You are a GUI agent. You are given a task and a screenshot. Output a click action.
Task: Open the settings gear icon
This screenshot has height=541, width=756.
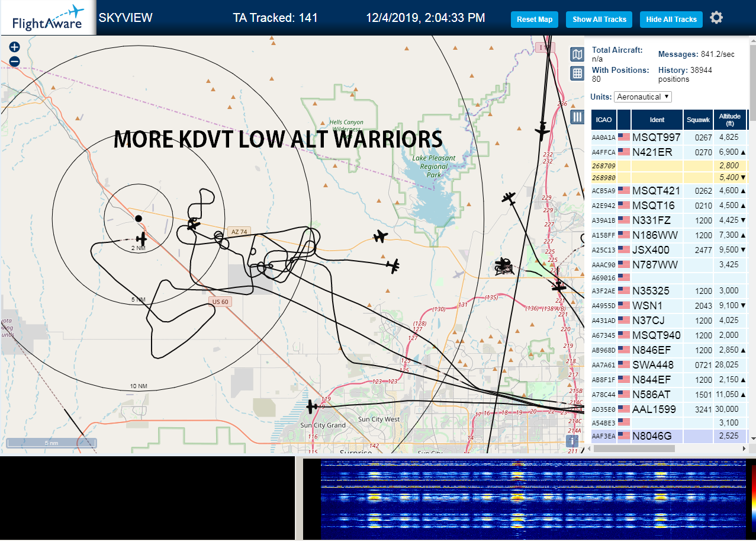(x=716, y=18)
